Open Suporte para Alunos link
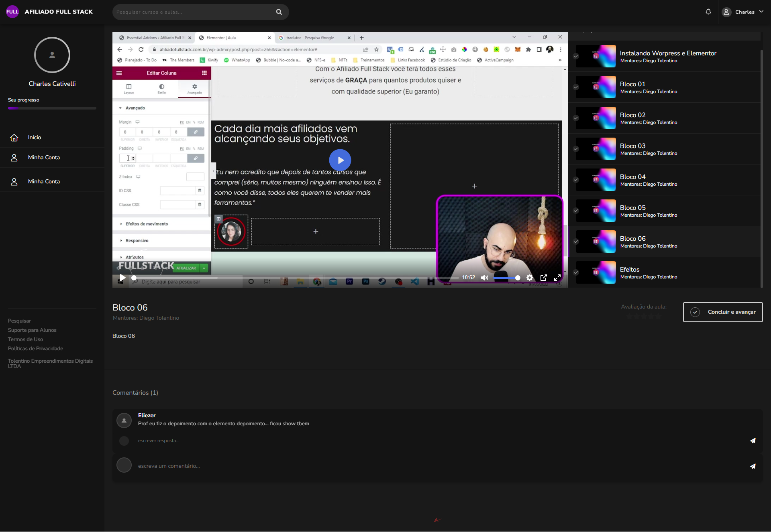 (32, 330)
